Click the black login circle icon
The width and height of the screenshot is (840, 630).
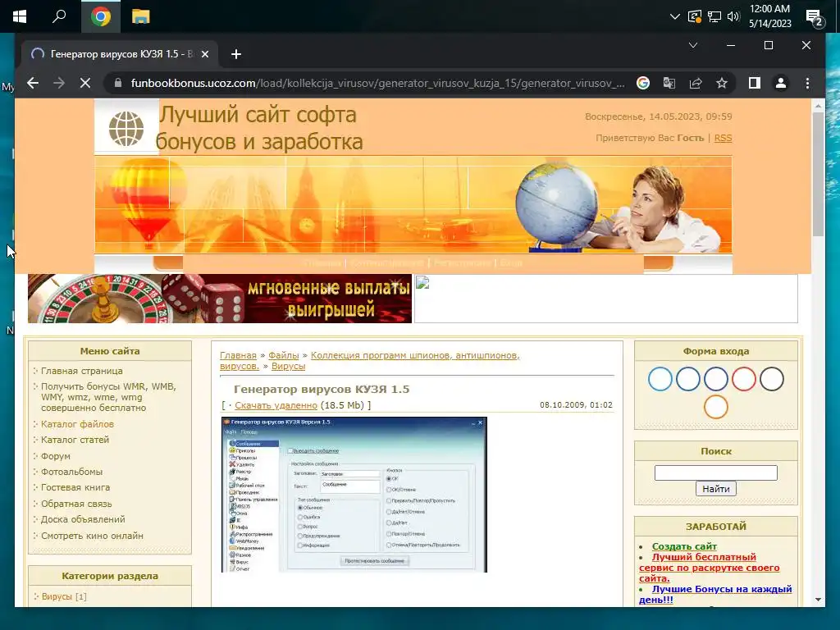(771, 379)
